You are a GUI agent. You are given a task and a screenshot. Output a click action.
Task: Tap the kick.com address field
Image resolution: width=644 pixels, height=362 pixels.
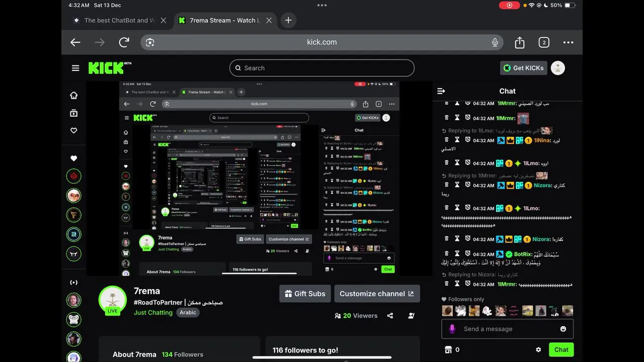point(322,42)
